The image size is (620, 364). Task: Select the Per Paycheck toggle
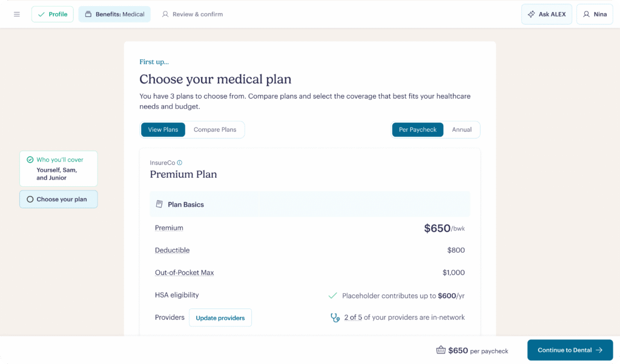[417, 129]
